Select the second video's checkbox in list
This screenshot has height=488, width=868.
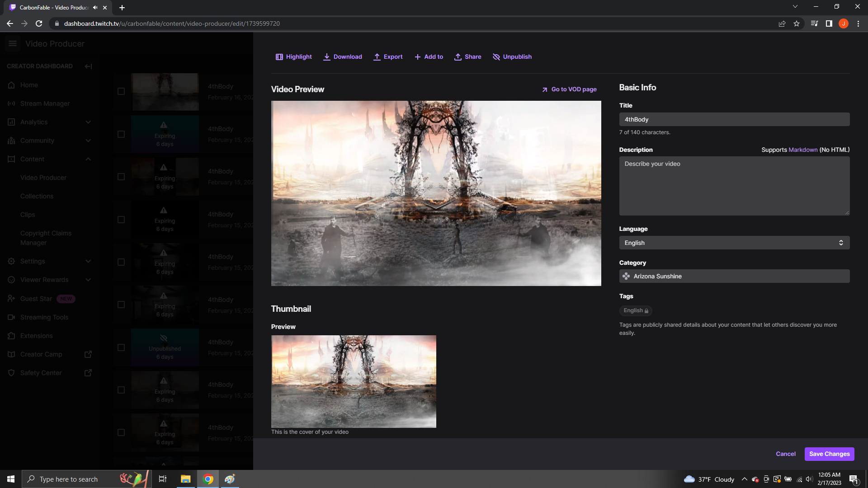(121, 134)
